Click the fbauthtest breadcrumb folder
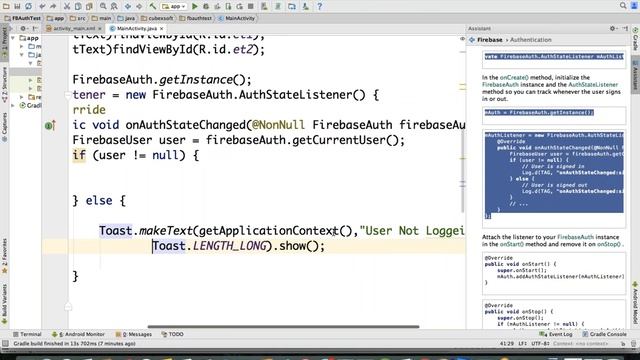Screen dimensions: 640x360 click(196, 18)
